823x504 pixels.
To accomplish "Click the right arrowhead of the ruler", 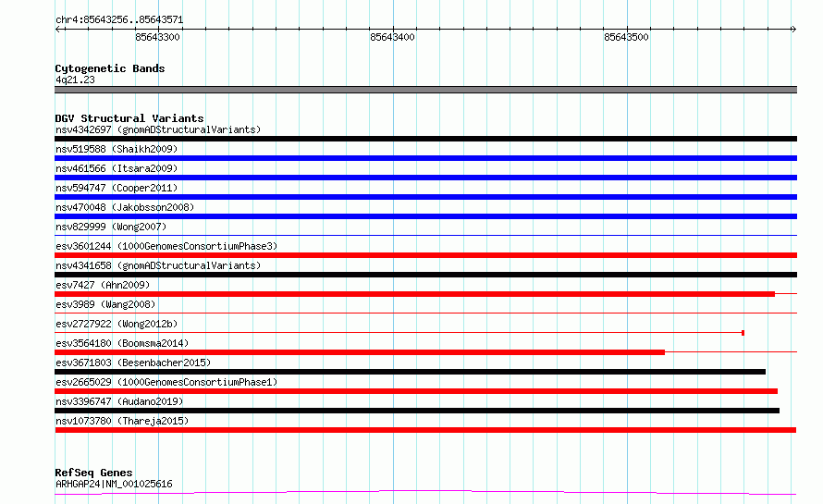I will (793, 29).
